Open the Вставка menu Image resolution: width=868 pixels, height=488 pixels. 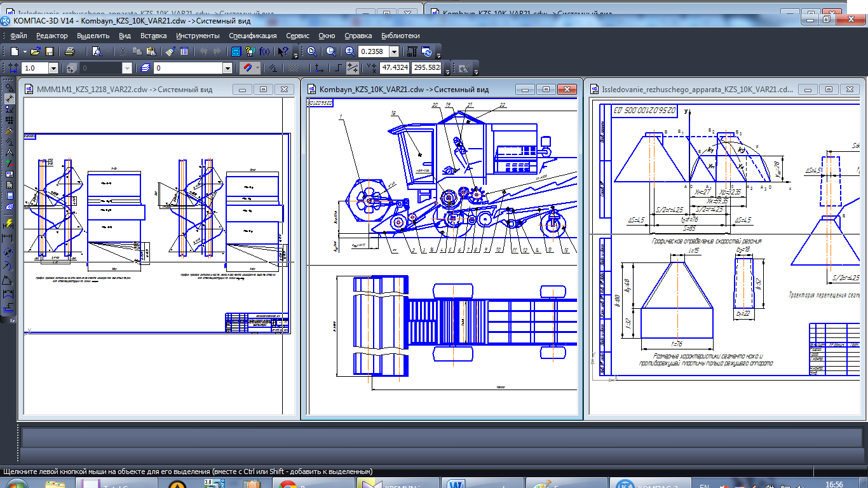(x=153, y=36)
